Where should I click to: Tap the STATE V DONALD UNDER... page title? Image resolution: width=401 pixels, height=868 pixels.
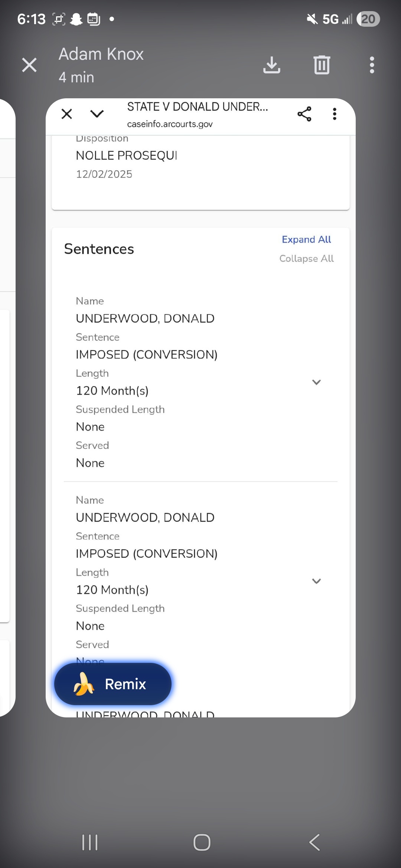point(197,107)
